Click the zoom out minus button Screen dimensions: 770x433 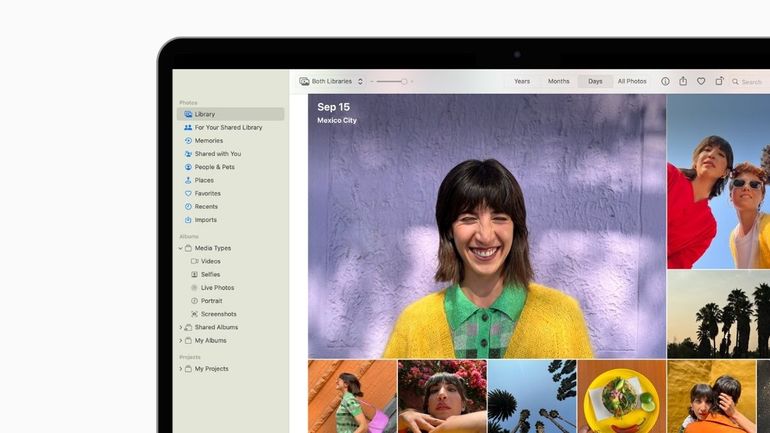tap(372, 81)
